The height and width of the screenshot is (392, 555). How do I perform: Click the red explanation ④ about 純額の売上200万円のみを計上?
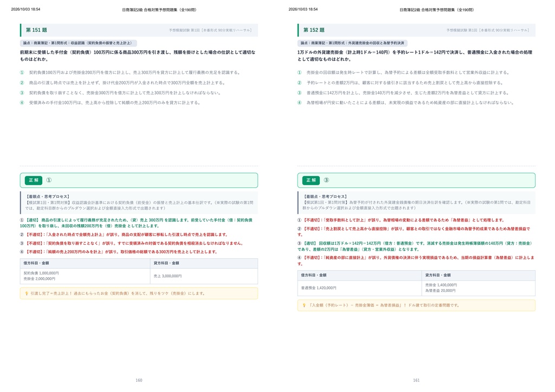click(x=119, y=252)
